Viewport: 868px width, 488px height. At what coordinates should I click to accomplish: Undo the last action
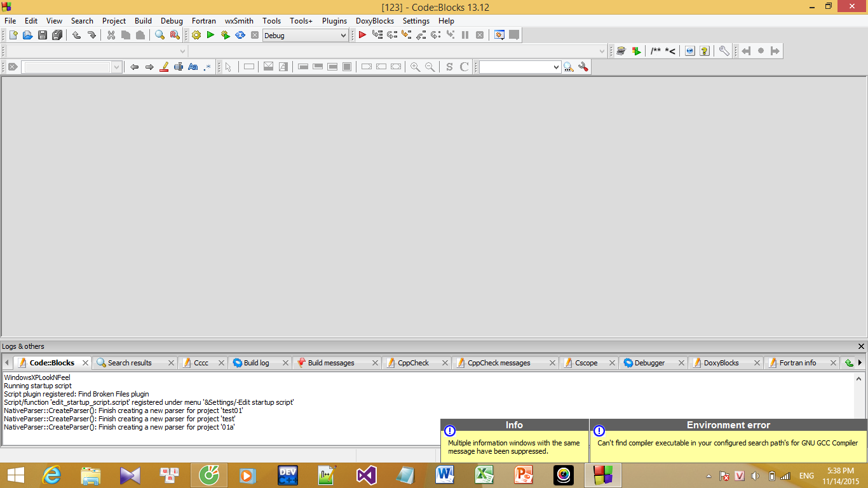coord(76,35)
